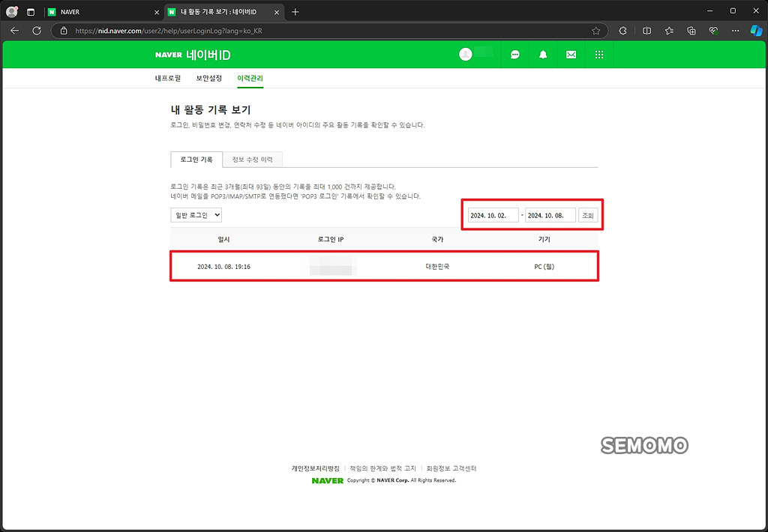Open the 책임의 한계와 법적 고지 link

(382, 468)
